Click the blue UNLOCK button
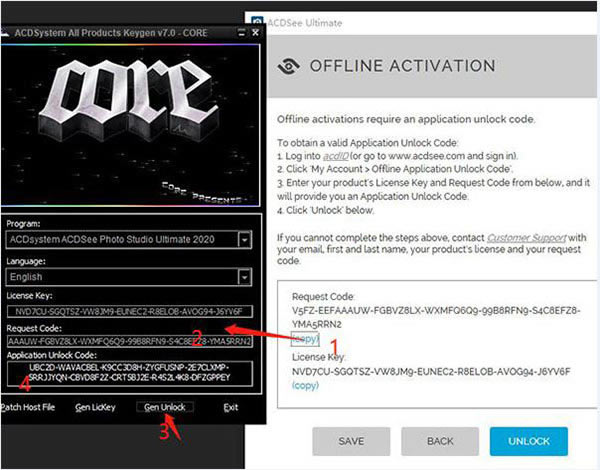Viewport: 600px width, 470px height. click(x=530, y=440)
